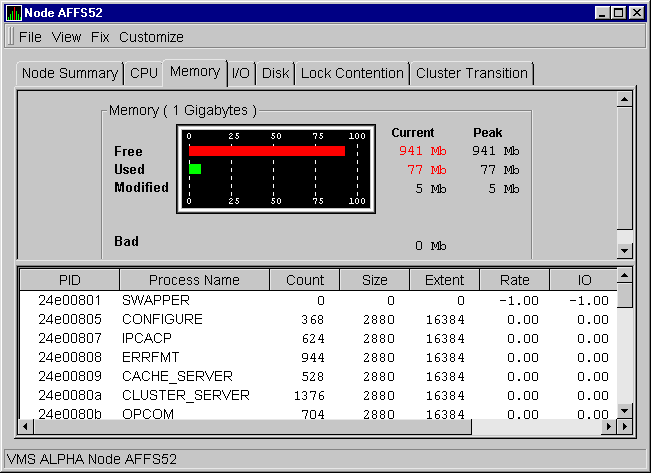Screen dimensions: 651x473
Task: Open the Cluster Transition tab
Action: pyautogui.click(x=471, y=73)
